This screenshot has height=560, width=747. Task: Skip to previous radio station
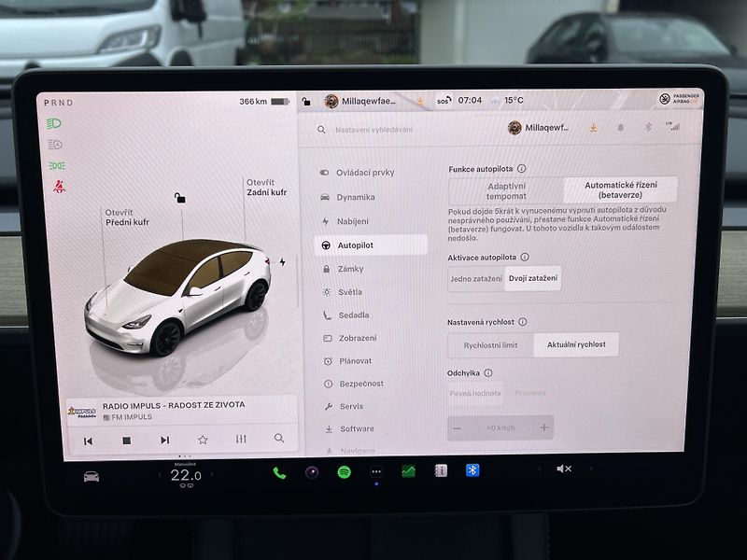[88, 441]
